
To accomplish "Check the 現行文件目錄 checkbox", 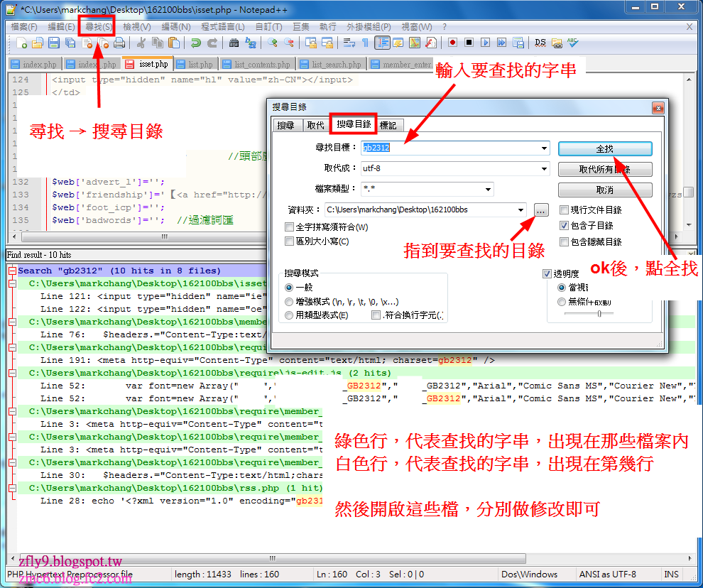I will [x=564, y=210].
